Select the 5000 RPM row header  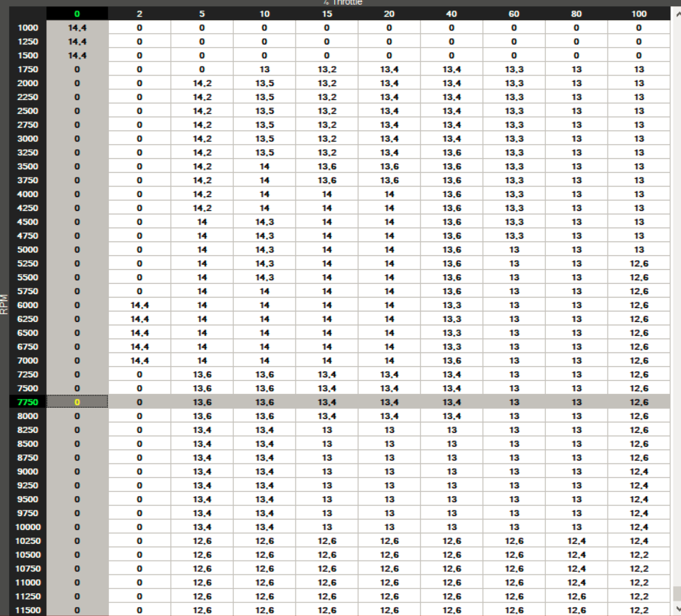point(28,249)
